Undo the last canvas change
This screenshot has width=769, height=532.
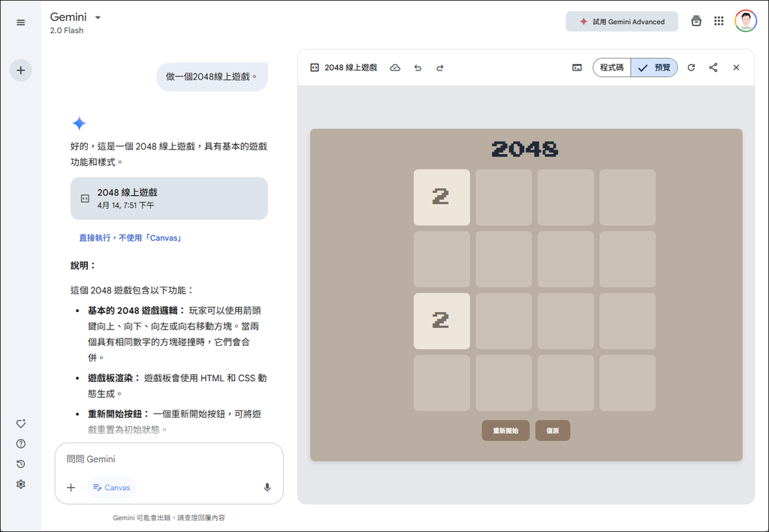pyautogui.click(x=418, y=68)
